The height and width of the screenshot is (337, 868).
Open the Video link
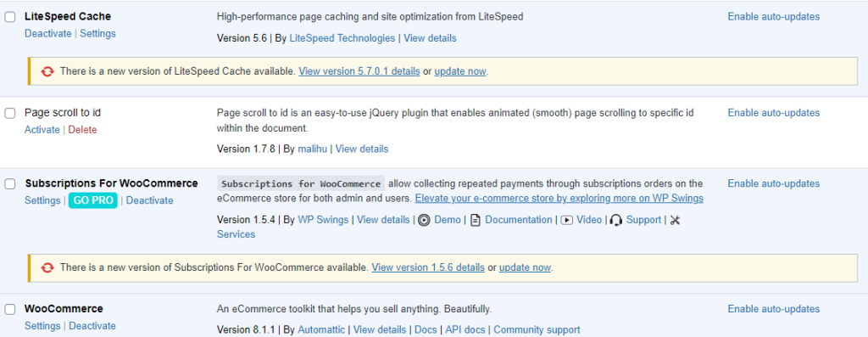point(589,220)
